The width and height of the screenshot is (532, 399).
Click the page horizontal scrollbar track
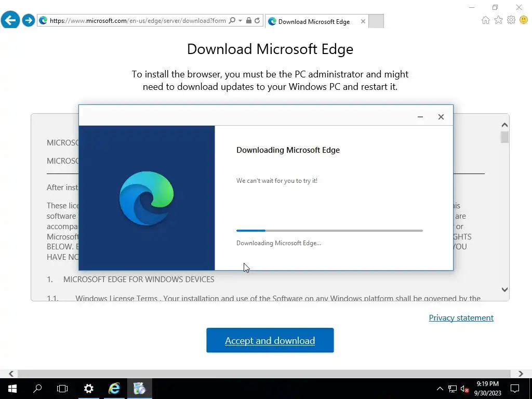coord(264,374)
